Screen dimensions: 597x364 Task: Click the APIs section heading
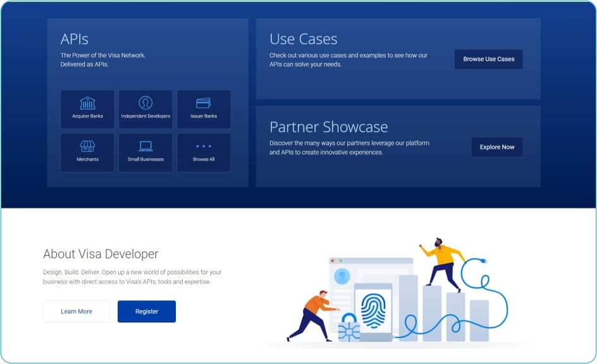[75, 39]
